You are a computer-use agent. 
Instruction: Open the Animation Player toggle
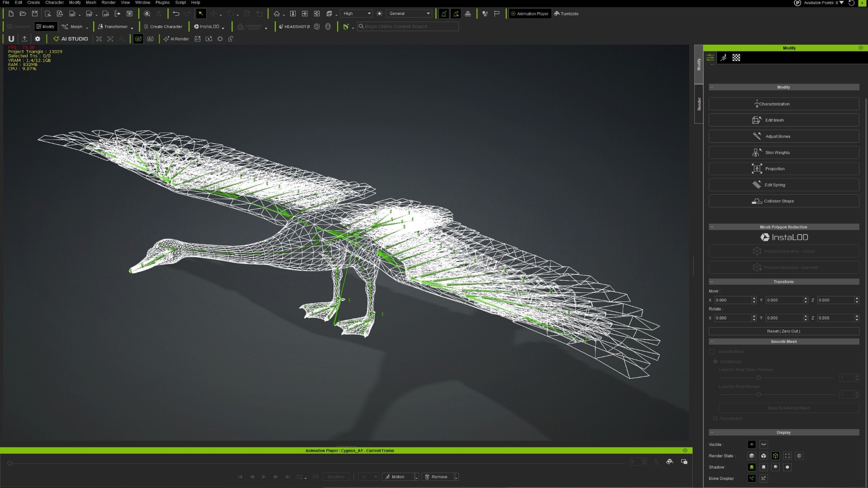[x=529, y=14]
